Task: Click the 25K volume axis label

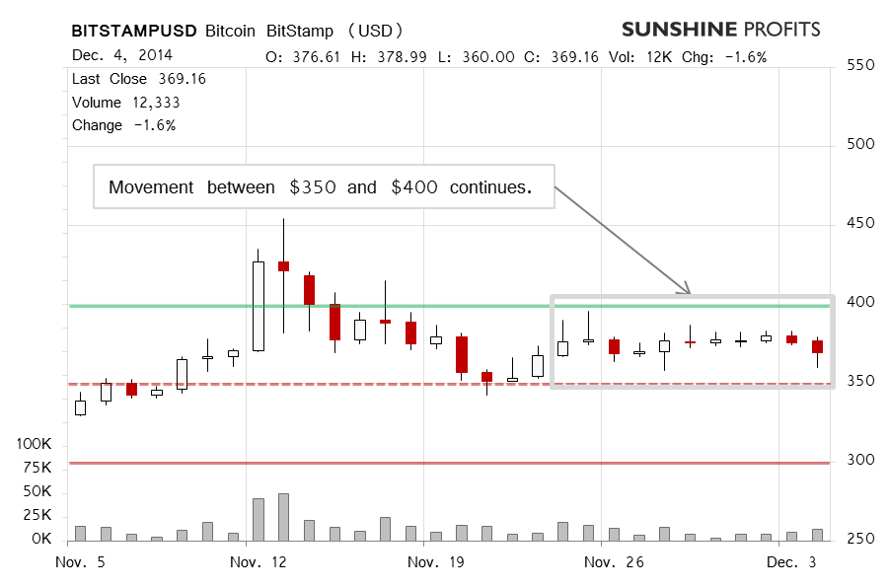Action: [37, 516]
